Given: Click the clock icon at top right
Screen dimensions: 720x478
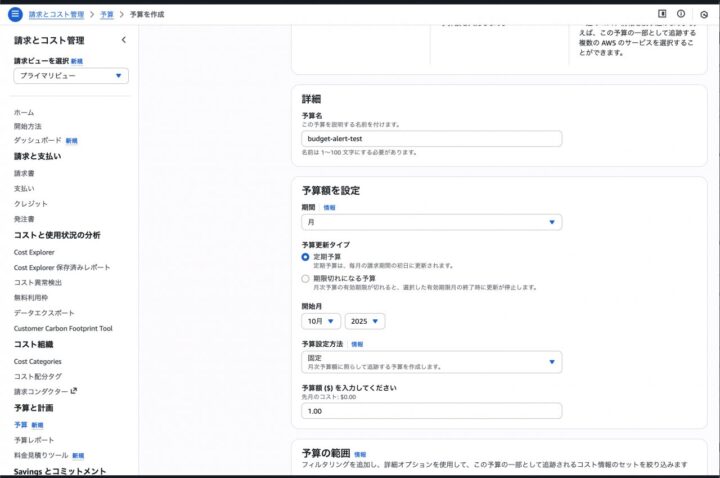Looking at the screenshot, I should click(x=704, y=14).
